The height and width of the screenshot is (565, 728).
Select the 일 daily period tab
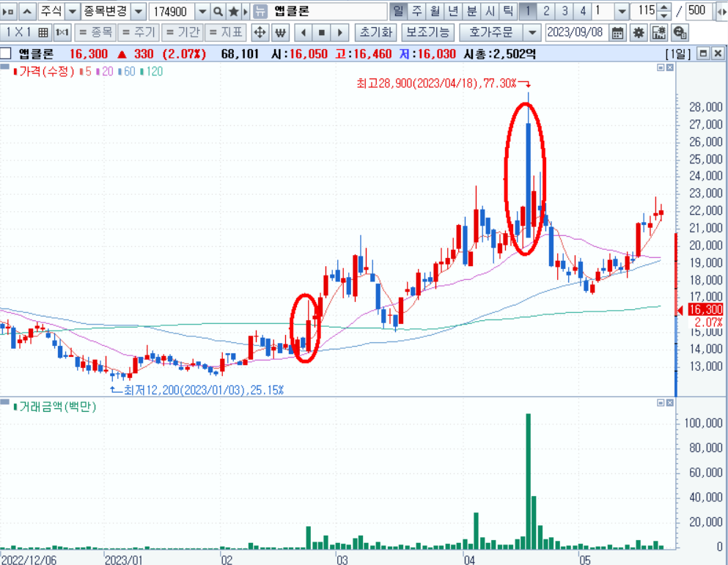point(398,11)
